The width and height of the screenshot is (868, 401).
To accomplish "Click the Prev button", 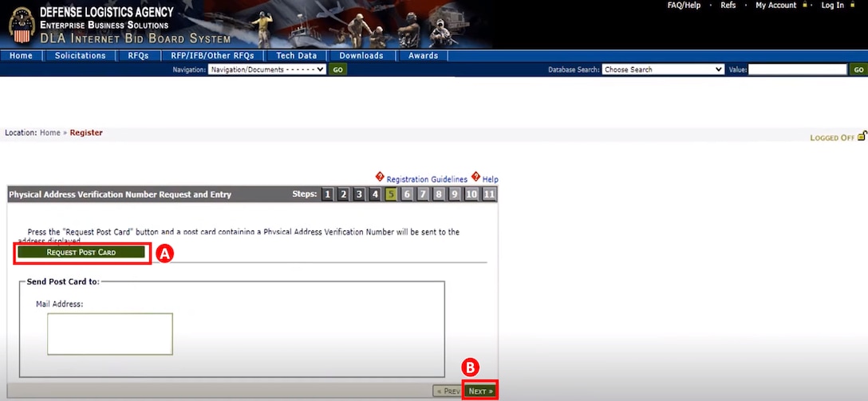I will (447, 391).
